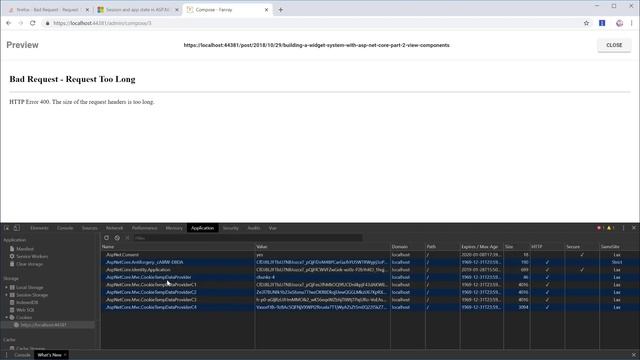The width and height of the screenshot is (640, 360).
Task: Click the delete selected cookie X icon
Action: [x=127, y=238]
